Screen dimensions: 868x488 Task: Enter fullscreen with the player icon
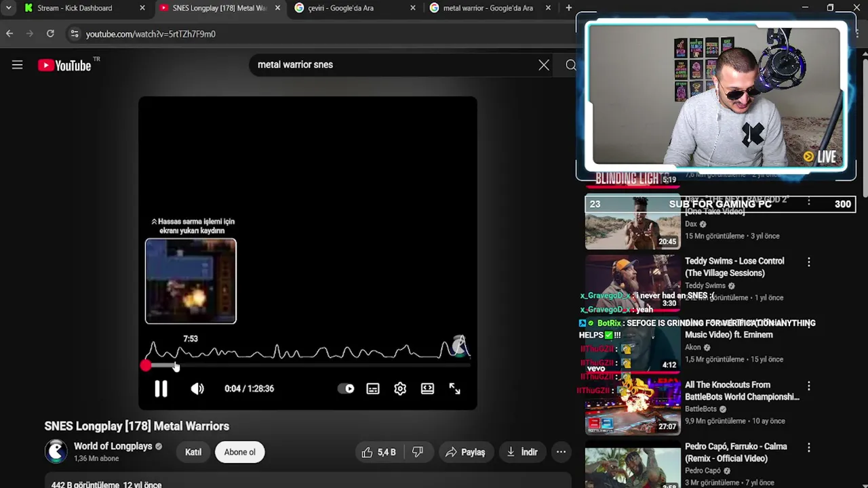[x=454, y=388]
